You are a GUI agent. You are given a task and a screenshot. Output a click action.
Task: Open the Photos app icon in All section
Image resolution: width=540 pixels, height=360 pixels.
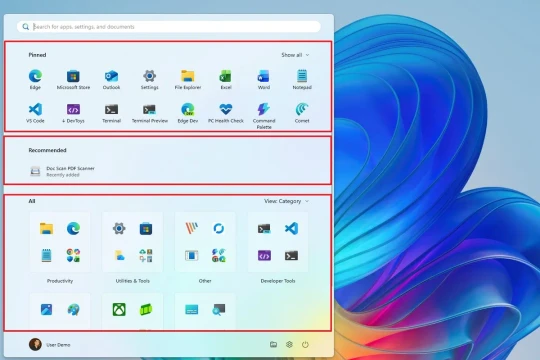pyautogui.click(x=46, y=309)
